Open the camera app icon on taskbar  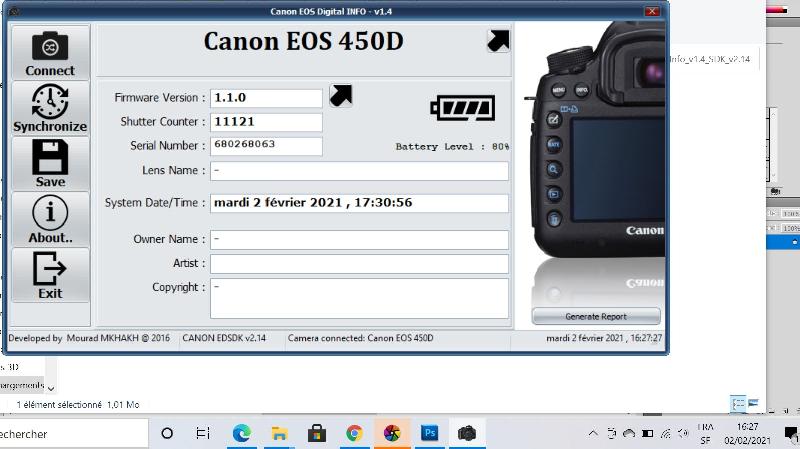(x=467, y=434)
